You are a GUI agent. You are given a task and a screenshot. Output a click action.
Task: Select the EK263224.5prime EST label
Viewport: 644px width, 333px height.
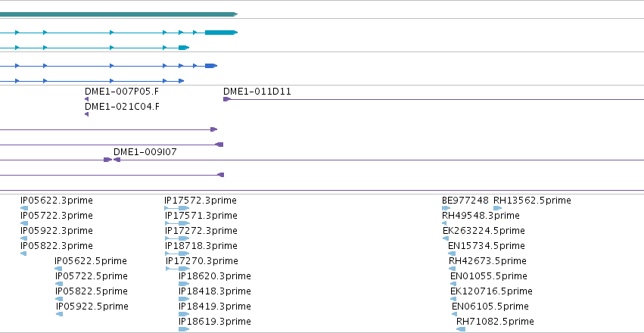click(484, 231)
